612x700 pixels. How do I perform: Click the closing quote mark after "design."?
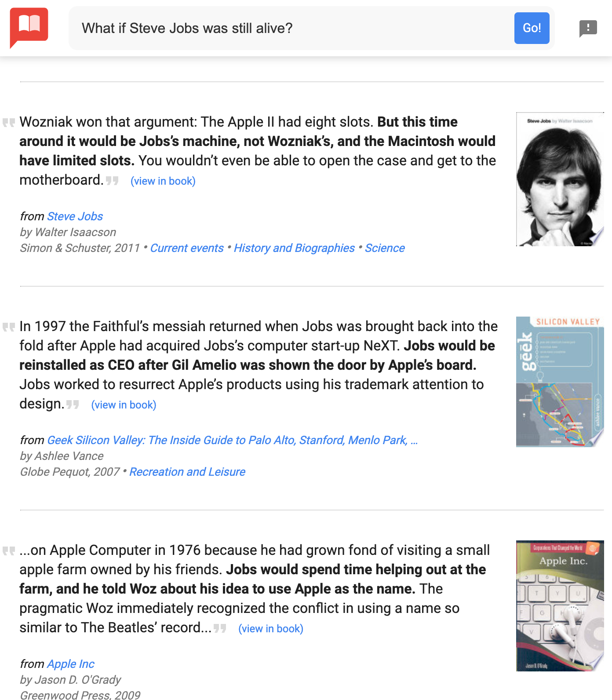[x=73, y=404]
